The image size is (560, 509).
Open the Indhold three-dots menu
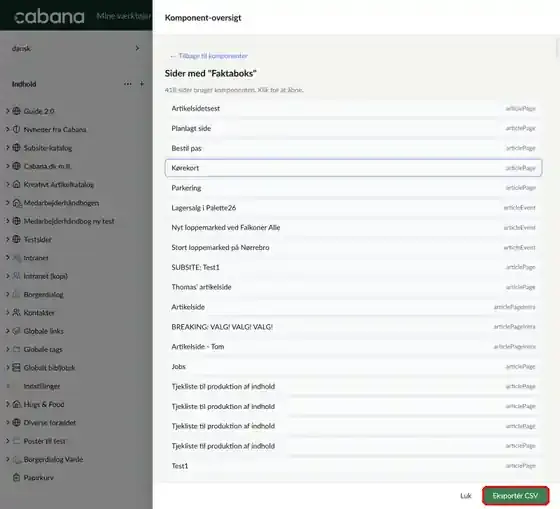pos(128,84)
